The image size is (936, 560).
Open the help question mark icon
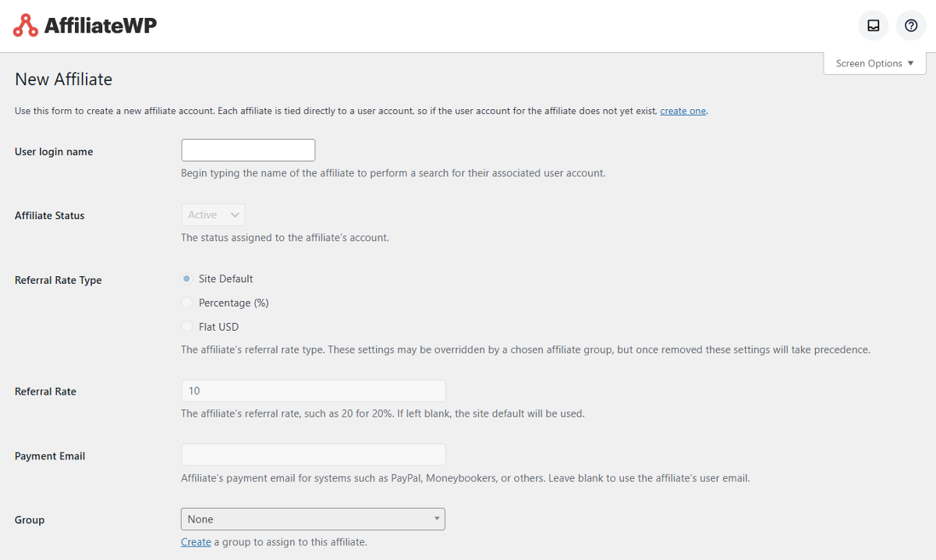coord(911,26)
